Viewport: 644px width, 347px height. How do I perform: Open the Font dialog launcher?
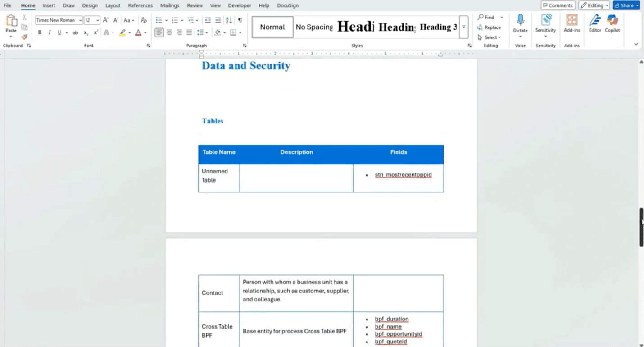point(148,46)
